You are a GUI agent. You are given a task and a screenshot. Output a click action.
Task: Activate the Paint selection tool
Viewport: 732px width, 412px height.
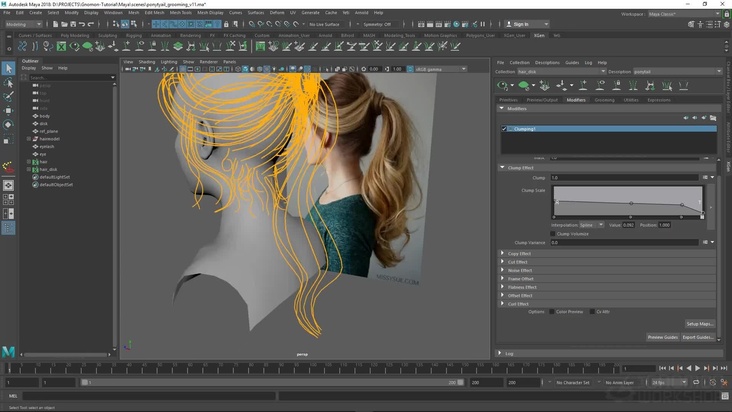tap(8, 97)
